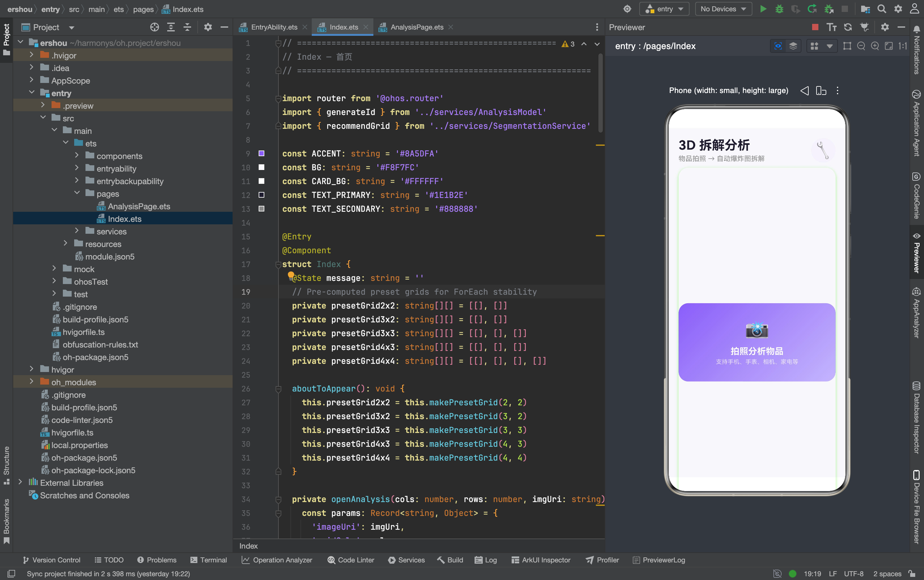Zoom in the preview canvas
Viewport: 924px width, 580px height.
875,46
